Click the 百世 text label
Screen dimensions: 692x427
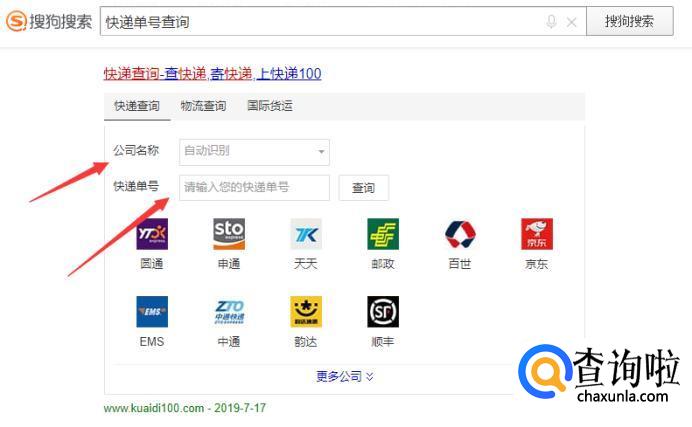[x=460, y=264]
